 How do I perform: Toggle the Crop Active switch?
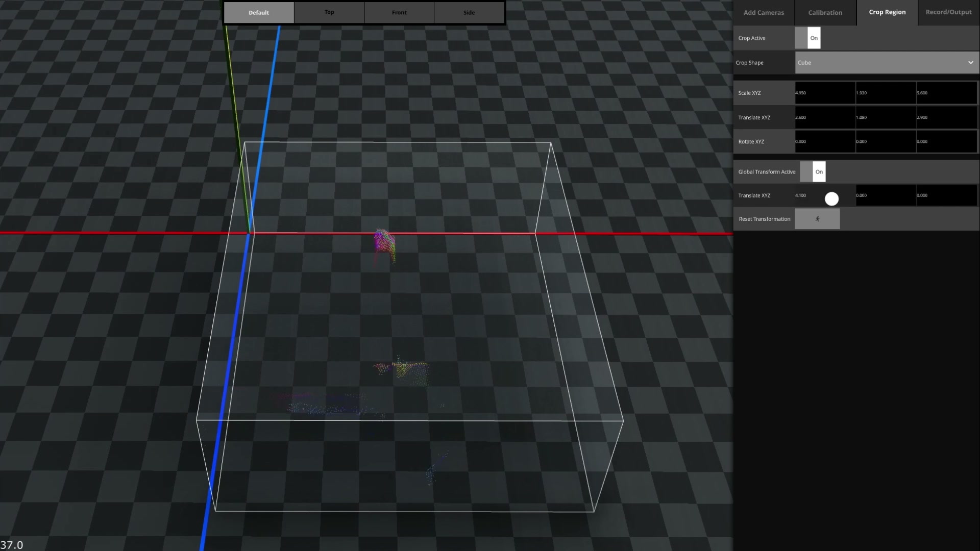pyautogui.click(x=808, y=38)
